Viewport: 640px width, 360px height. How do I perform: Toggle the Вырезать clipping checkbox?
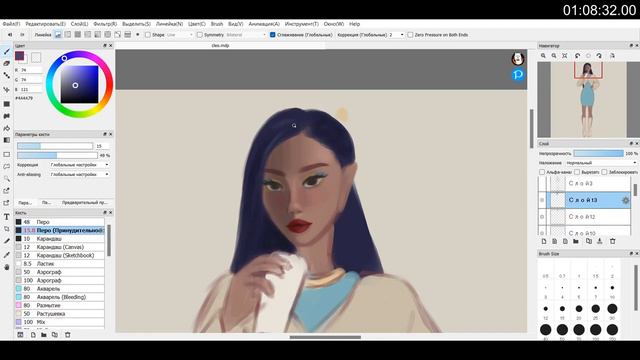[x=577, y=172]
